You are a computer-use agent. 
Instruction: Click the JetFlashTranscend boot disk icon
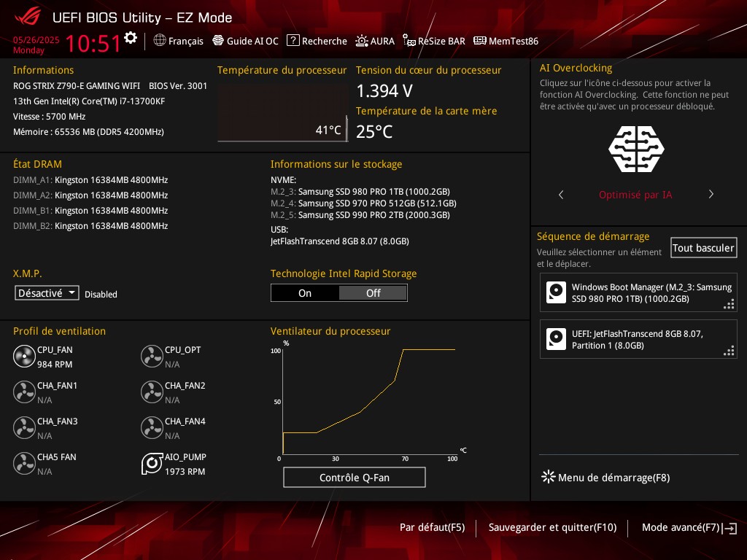(x=556, y=339)
